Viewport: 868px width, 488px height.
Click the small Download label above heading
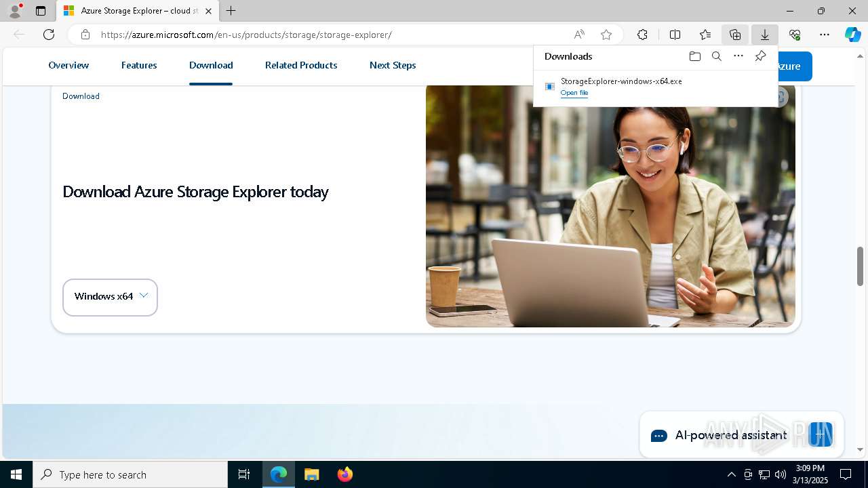click(81, 96)
